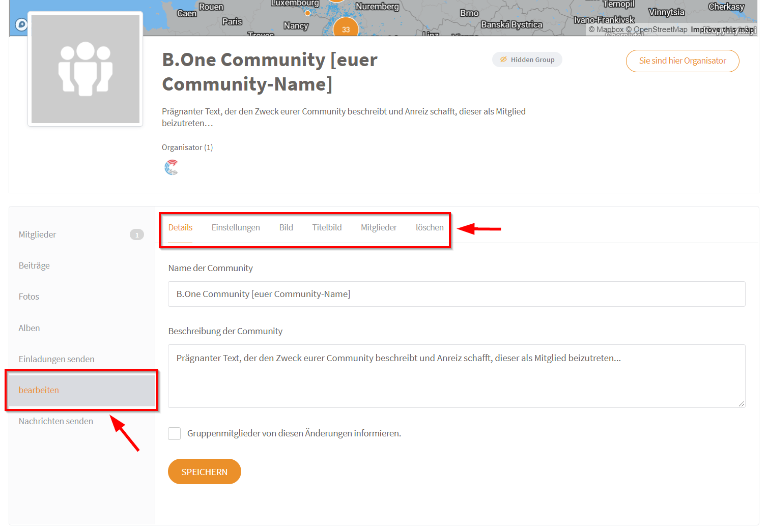Click the round map control icon at left edge
This screenshot has width=768, height=532.
tap(21, 24)
